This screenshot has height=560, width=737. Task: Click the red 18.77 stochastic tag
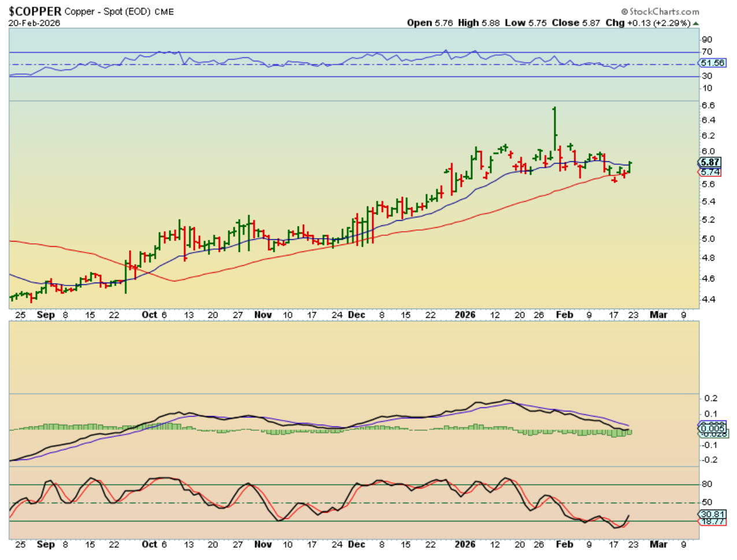(x=712, y=521)
